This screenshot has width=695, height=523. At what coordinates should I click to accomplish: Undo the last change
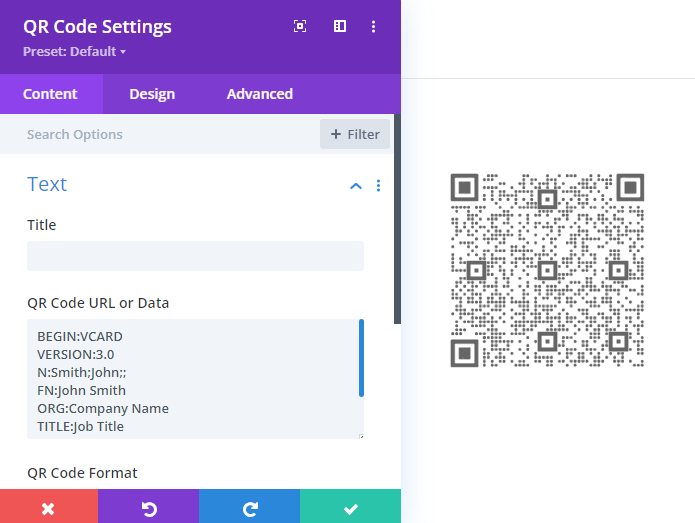click(148, 506)
